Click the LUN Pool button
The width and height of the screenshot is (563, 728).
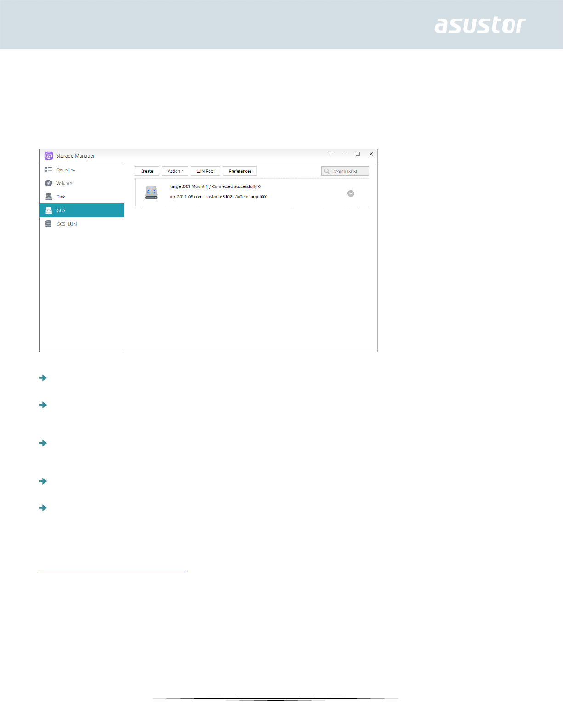205,171
